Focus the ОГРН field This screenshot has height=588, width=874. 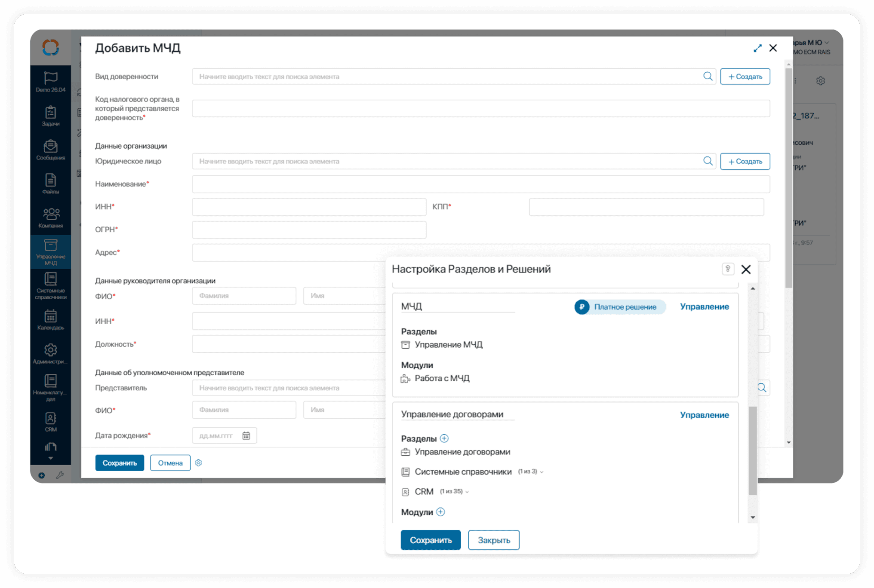309,230
